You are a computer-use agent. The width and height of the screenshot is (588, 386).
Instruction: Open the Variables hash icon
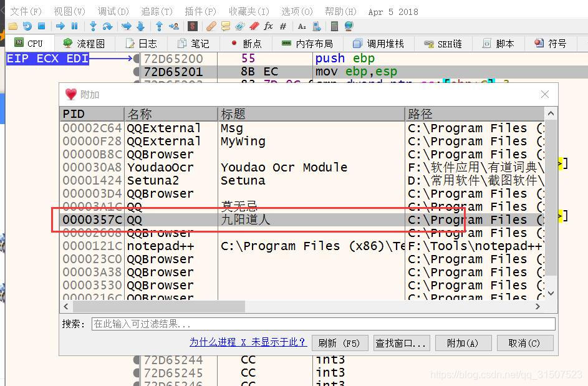(283, 26)
